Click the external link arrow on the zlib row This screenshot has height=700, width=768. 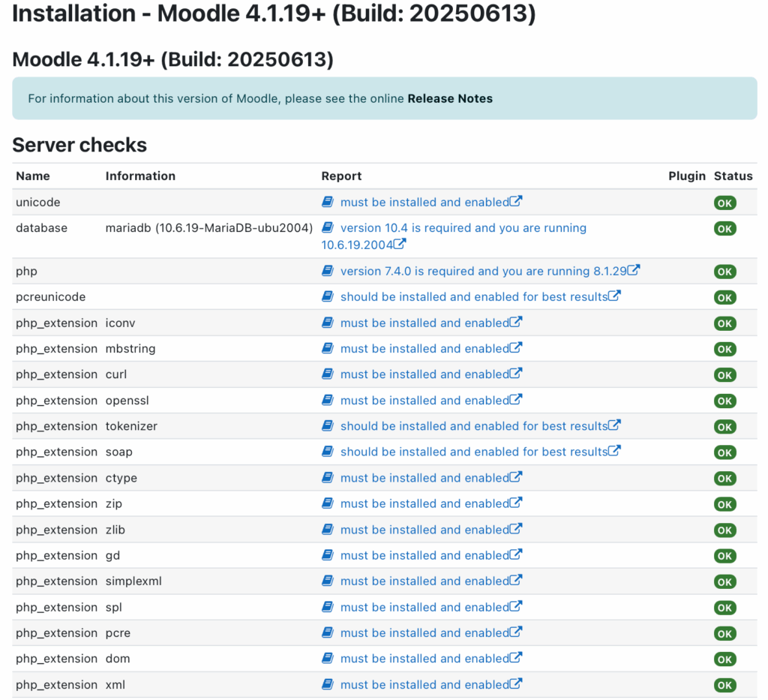pos(517,530)
